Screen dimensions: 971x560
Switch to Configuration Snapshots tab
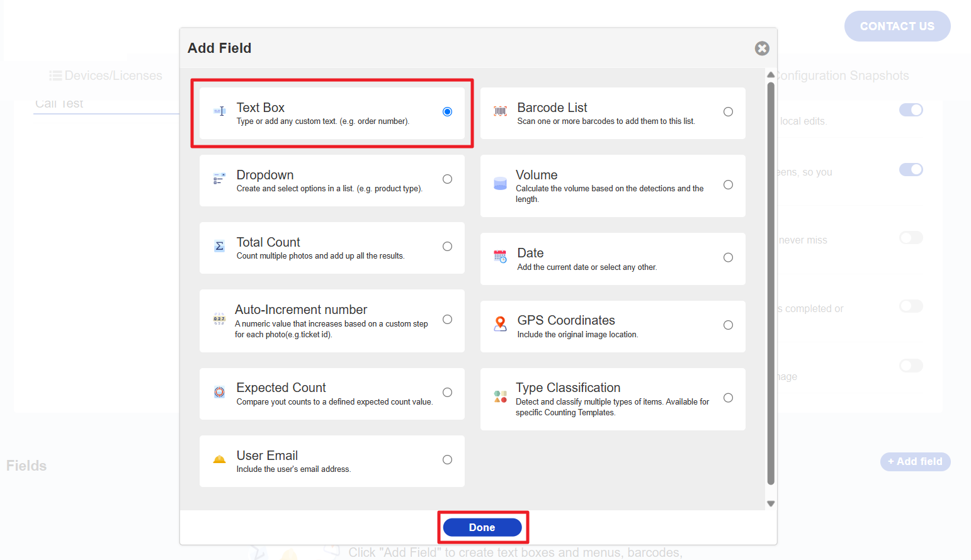click(x=841, y=76)
